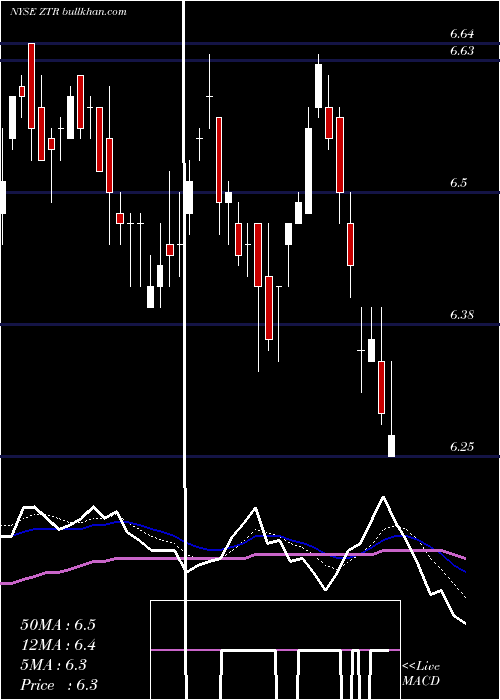500x700 pixels.
Task: Click the 5MA : 6.3 readout
Action: point(54,665)
